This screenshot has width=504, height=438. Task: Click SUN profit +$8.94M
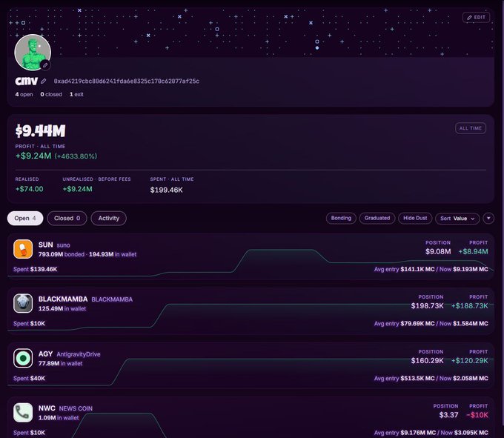473,252
